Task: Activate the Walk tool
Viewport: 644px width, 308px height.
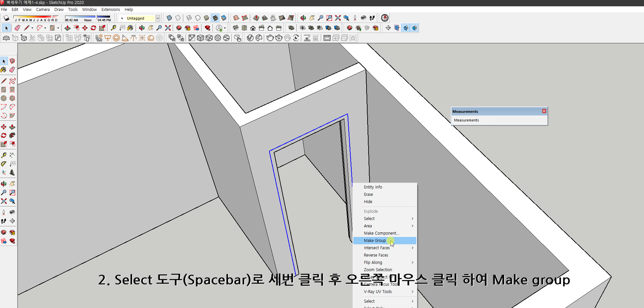Action: 4,220
